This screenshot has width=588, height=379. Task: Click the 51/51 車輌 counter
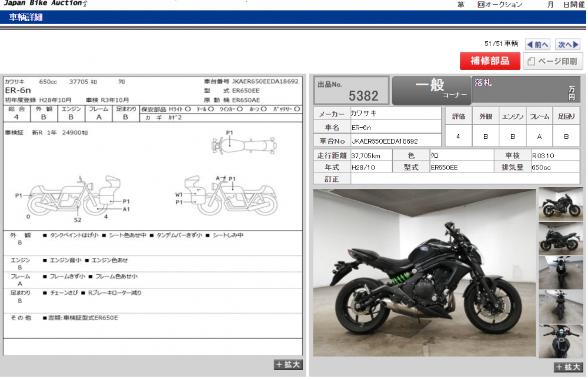click(501, 44)
